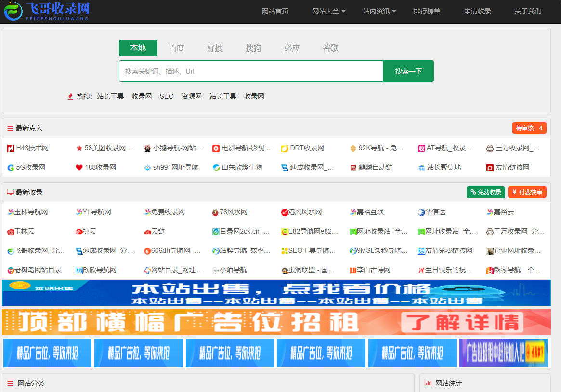Click the H43技术网 favicon icon
The height and width of the screenshot is (392, 561).
pyautogui.click(x=11, y=148)
